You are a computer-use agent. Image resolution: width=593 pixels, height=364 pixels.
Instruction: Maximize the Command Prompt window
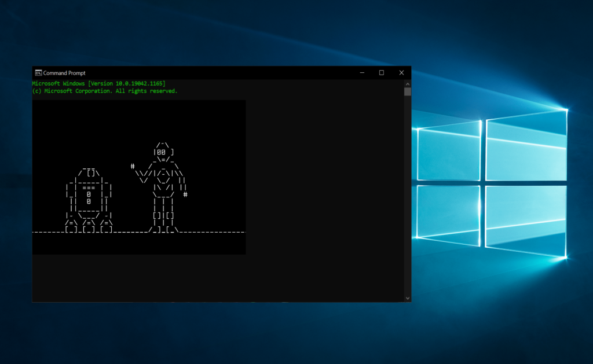381,73
